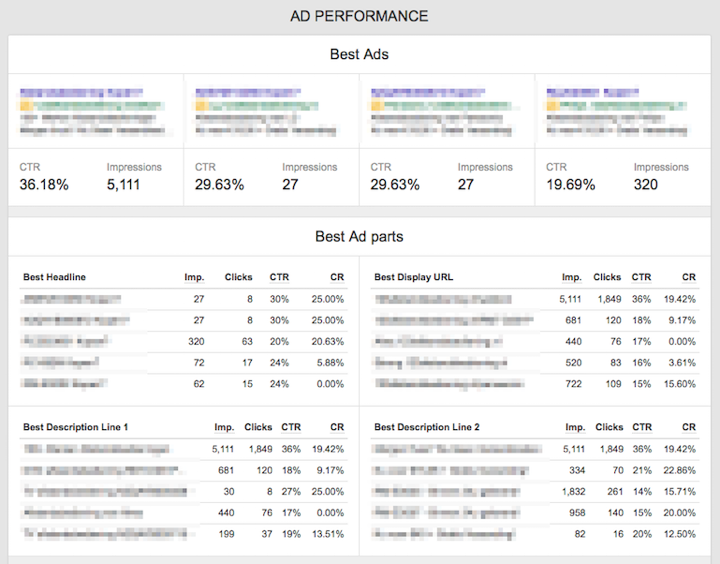This screenshot has height=564, width=720.
Task: Select the headline row with 72 impressions
Action: (184, 362)
